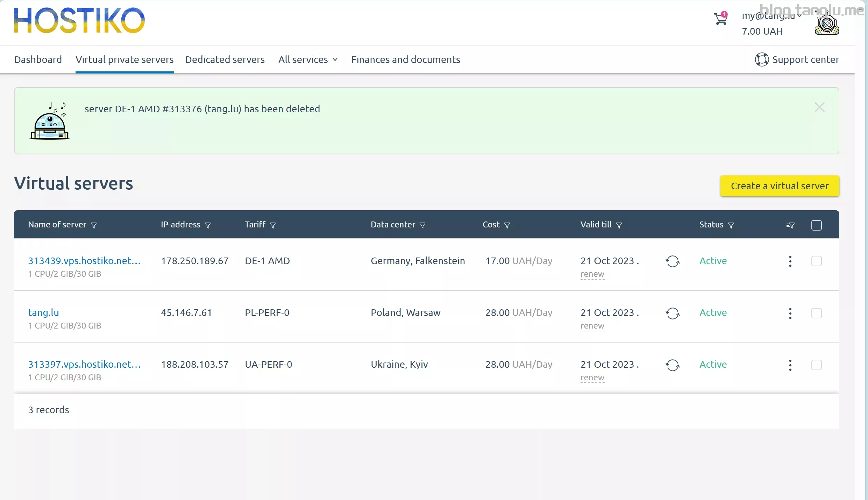Click the HOSTIKO logo
The image size is (868, 500).
pos(79,20)
